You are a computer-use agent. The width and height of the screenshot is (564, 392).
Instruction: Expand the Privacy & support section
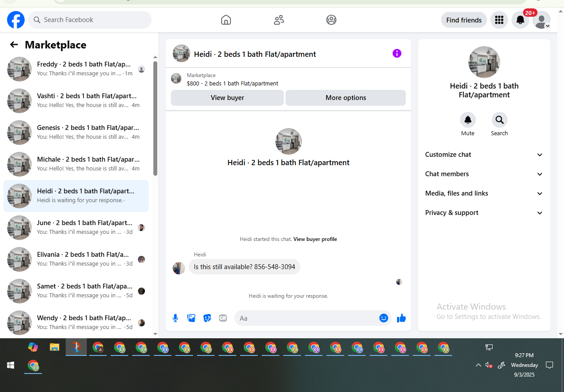[484, 213]
